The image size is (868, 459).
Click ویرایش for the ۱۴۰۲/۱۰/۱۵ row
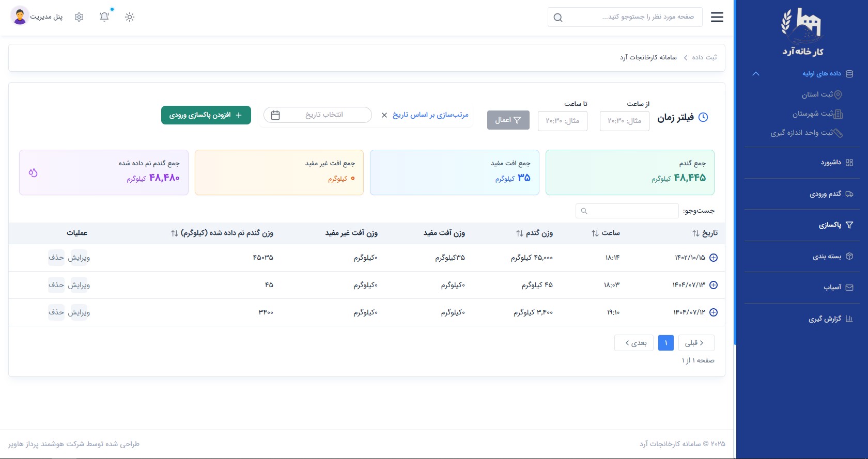(79, 258)
